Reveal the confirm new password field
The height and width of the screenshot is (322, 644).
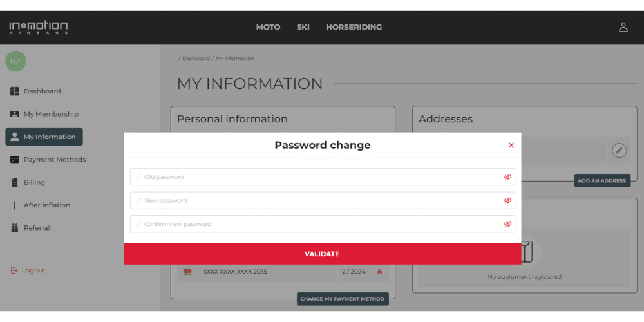(507, 224)
